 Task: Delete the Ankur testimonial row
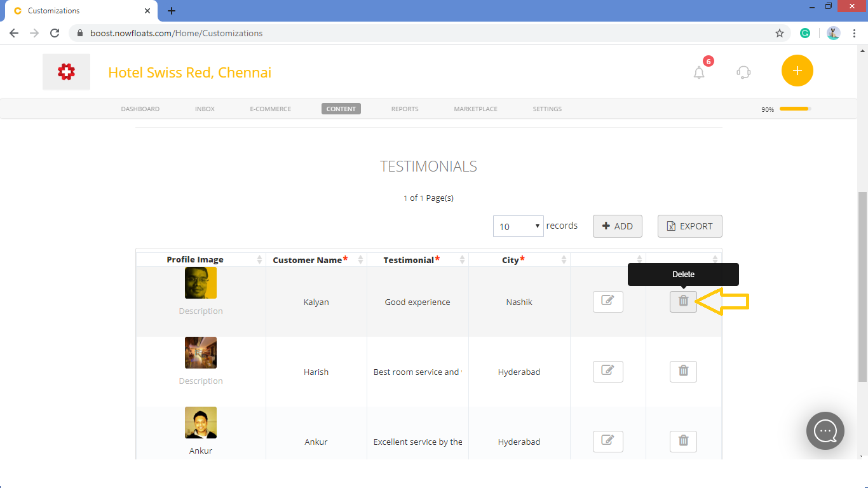683,442
